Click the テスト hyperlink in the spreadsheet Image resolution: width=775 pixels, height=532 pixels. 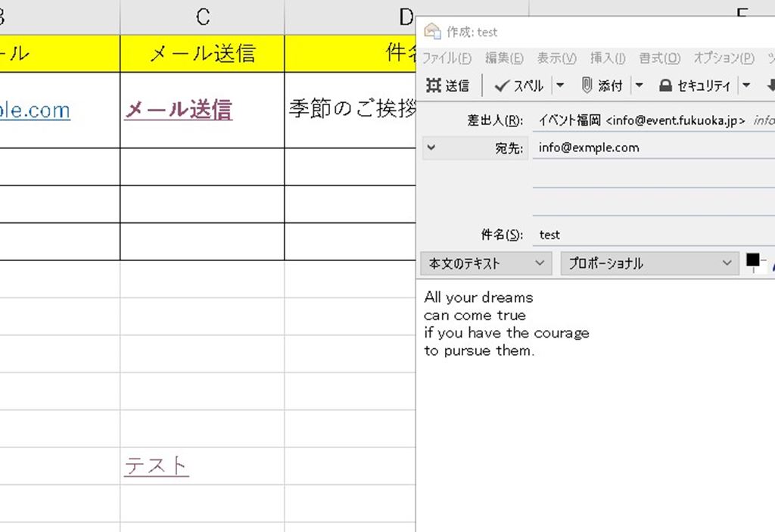(x=157, y=465)
